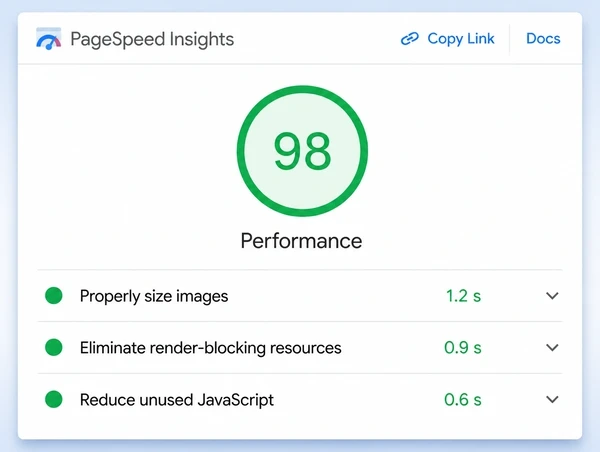This screenshot has width=600, height=452.
Task: Click the Eliminate render-blocking resources label
Action: [210, 348]
